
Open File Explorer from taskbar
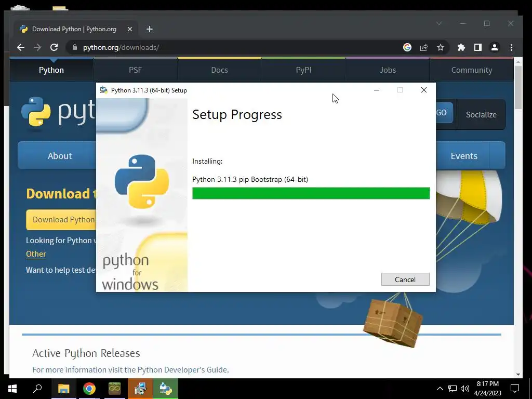[x=63, y=389]
